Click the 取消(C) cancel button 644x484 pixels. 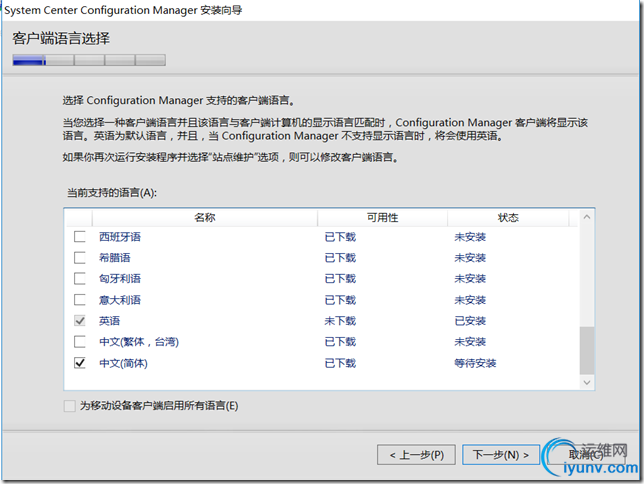586,455
